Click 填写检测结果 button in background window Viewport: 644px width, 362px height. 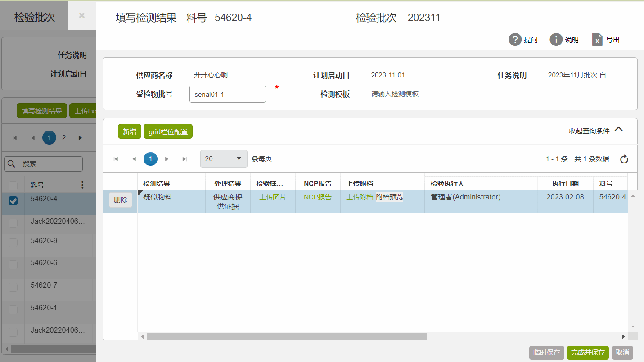tap(42, 111)
